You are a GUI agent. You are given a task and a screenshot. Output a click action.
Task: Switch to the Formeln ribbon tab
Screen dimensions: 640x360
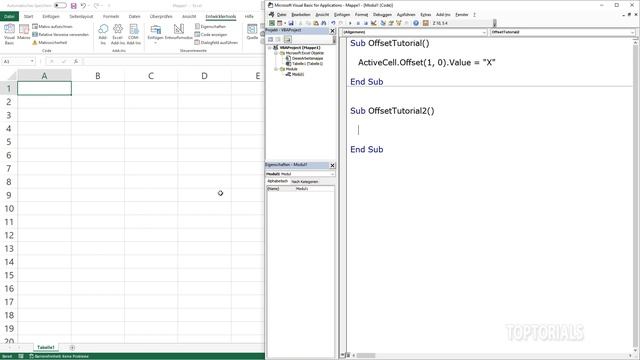click(x=111, y=16)
